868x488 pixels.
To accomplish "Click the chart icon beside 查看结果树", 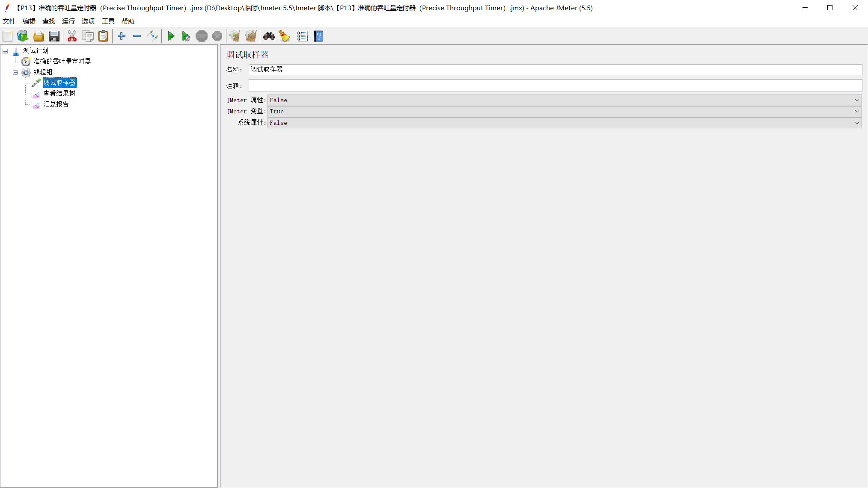I will pyautogui.click(x=36, y=94).
